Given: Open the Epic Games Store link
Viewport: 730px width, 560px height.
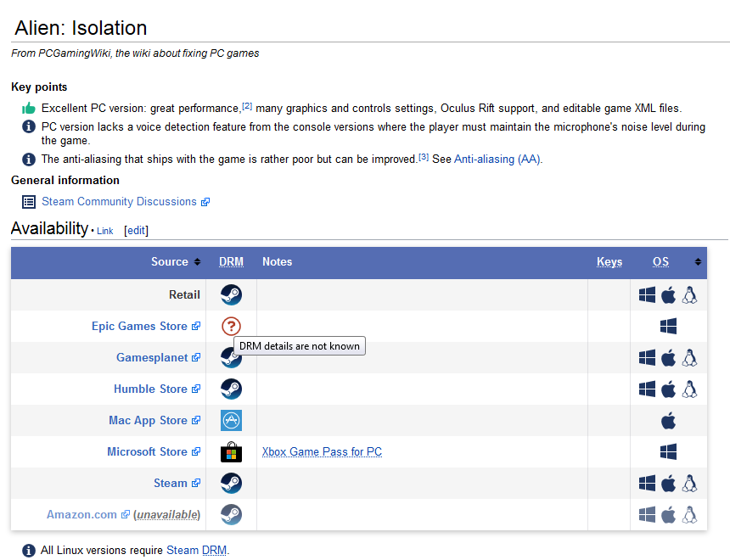Looking at the screenshot, I should (146, 327).
